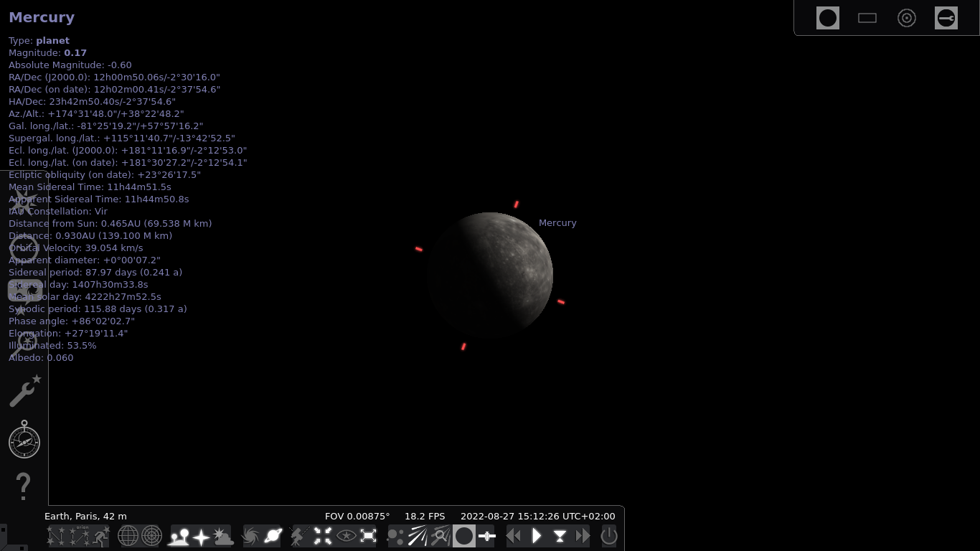Click the Quit power button
The height and width of the screenshot is (551, 980).
[608, 536]
